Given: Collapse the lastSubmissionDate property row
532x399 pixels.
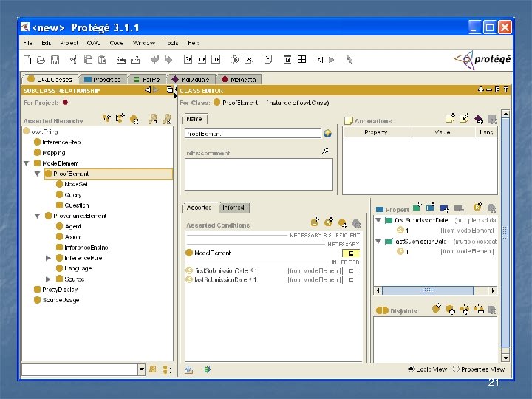Looking at the screenshot, I should pyautogui.click(x=378, y=242).
